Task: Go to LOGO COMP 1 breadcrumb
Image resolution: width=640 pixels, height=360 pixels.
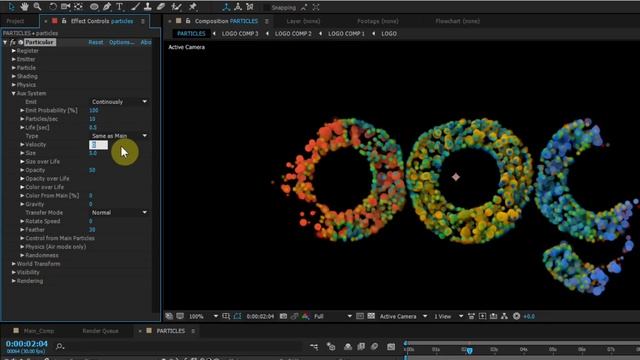Action: click(x=346, y=34)
